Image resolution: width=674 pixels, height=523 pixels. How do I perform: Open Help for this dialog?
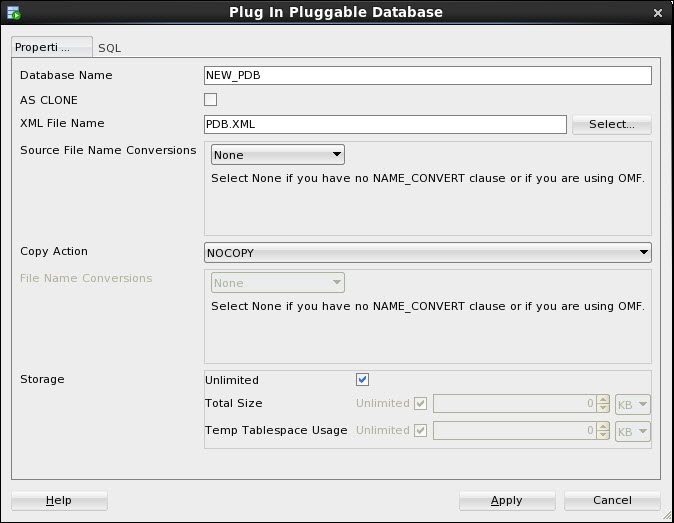pyautogui.click(x=59, y=500)
